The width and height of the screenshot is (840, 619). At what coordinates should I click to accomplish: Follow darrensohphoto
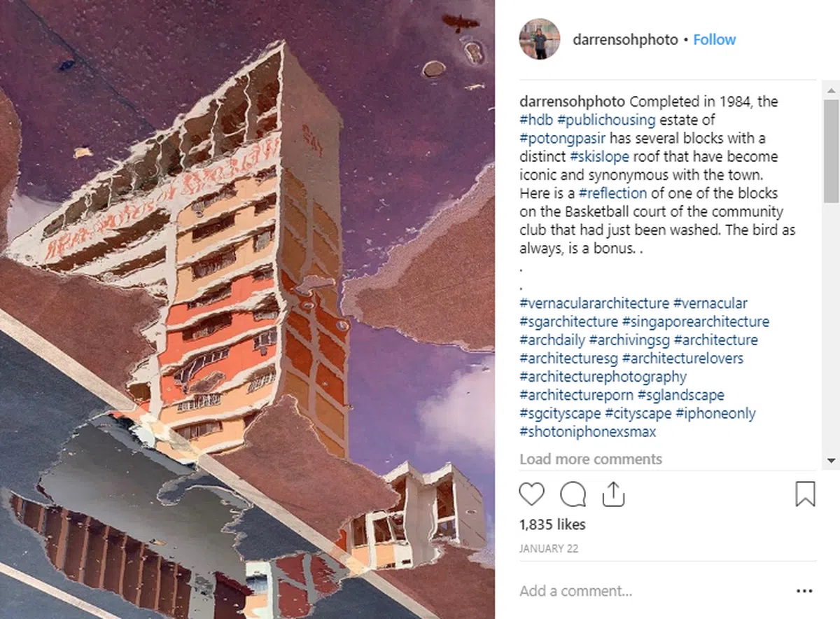coord(714,40)
